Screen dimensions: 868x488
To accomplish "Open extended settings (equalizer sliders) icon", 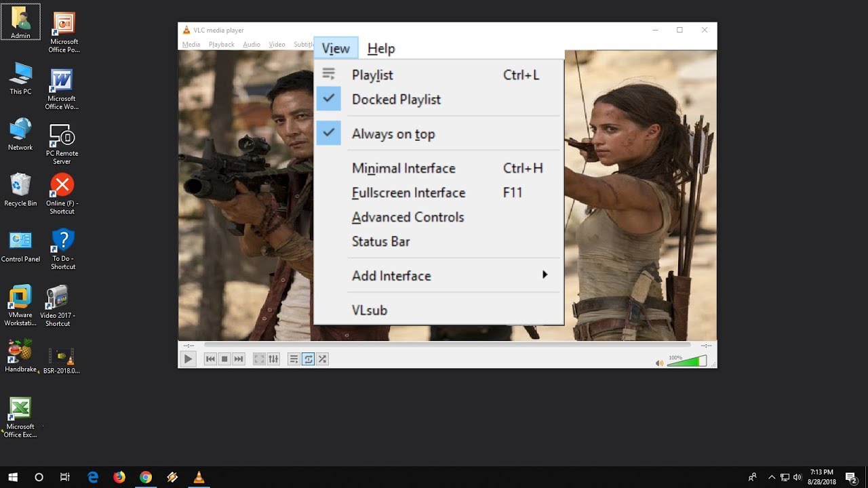I will pyautogui.click(x=273, y=359).
